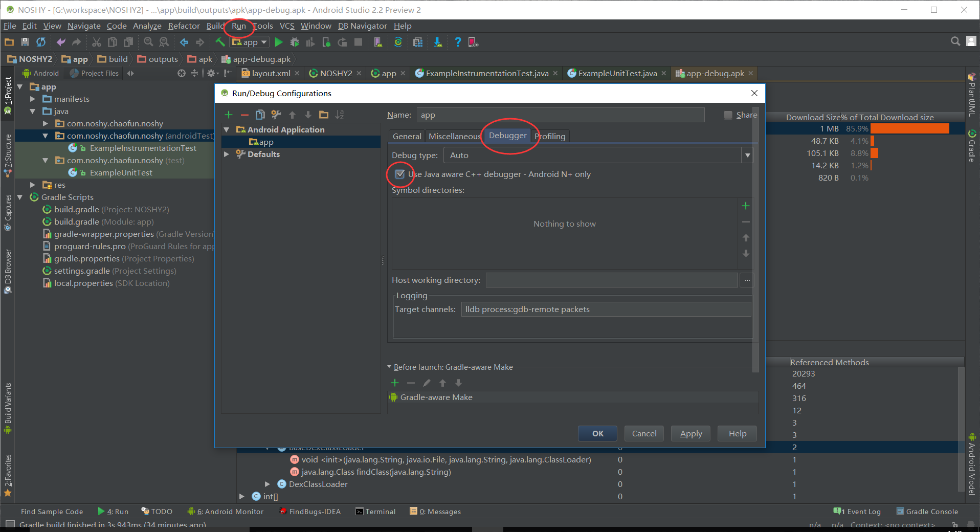Click the Help button in dialog
Viewport: 980px width, 532px height.
737,433
